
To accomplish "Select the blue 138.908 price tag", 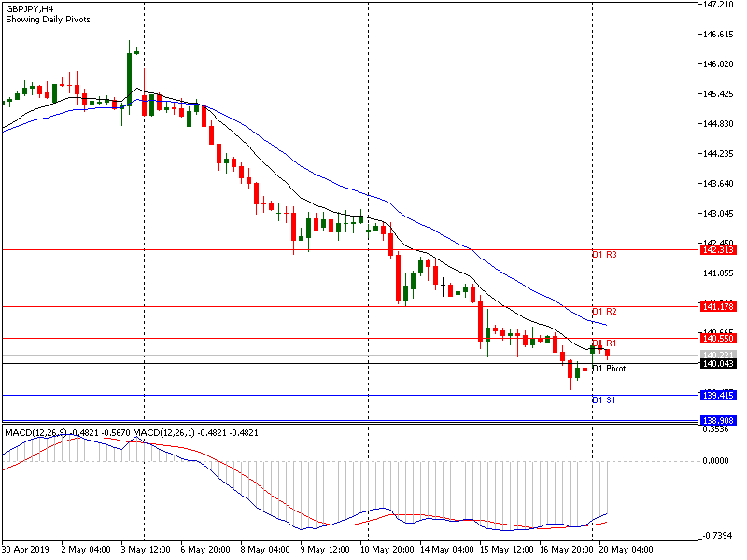I will point(717,422).
